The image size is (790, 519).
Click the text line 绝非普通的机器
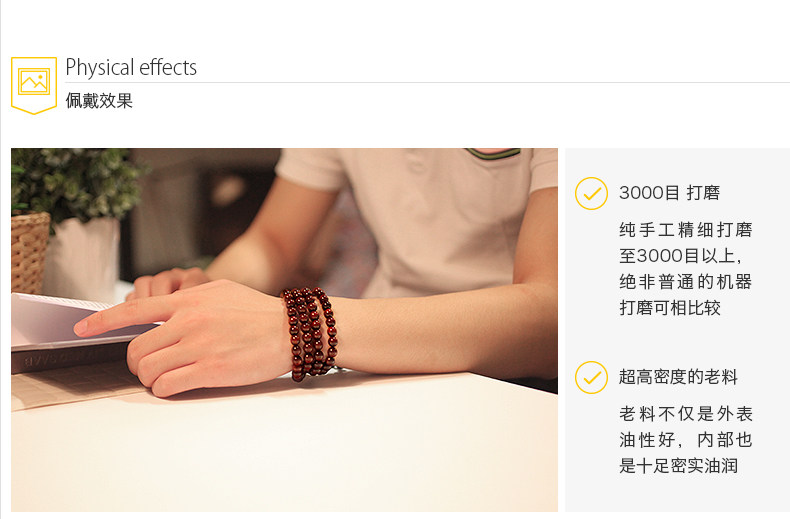pos(686,282)
